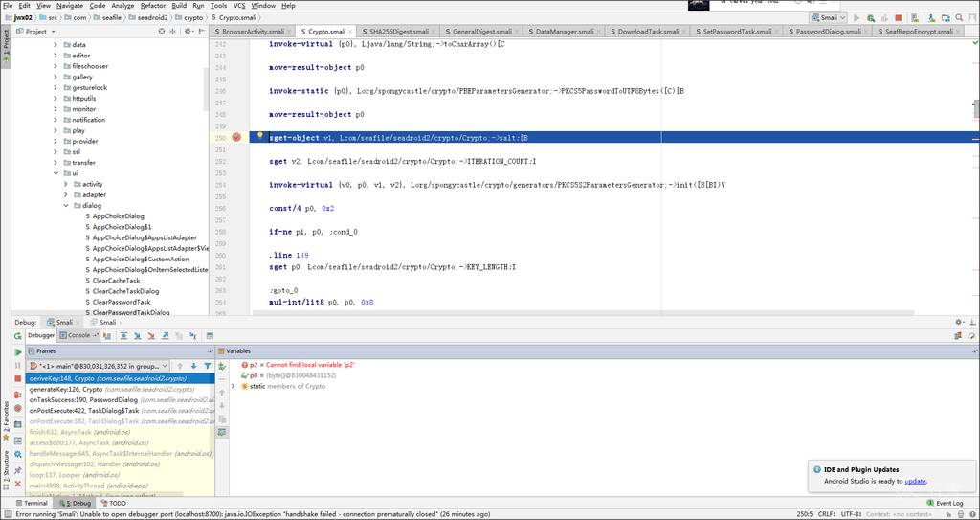The height and width of the screenshot is (520, 980).
Task: Collapse the ui folder
Action: click(56, 173)
